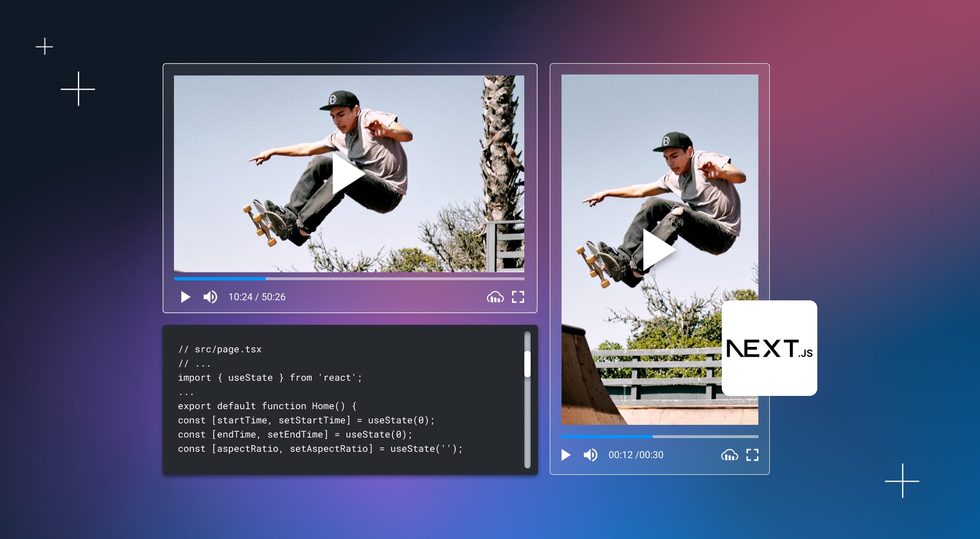Image resolution: width=980 pixels, height=539 pixels.
Task: Enter fullscreen on the portrait video player
Action: tap(752, 455)
